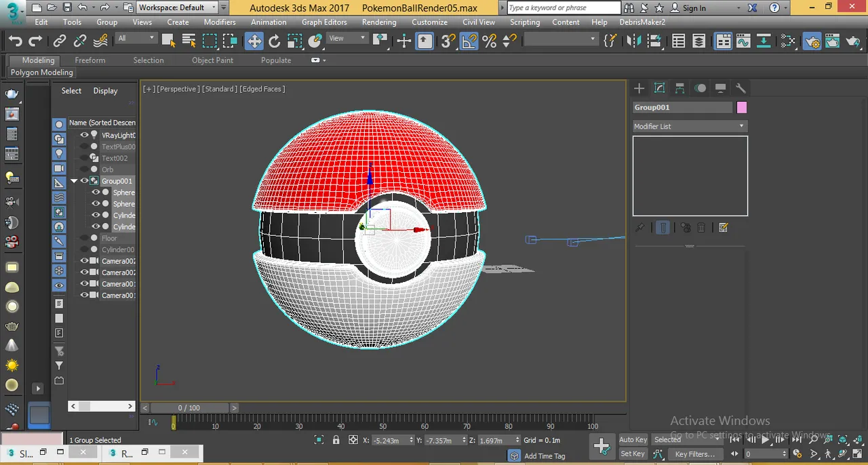
Task: Click the Set Key button
Action: click(633, 453)
